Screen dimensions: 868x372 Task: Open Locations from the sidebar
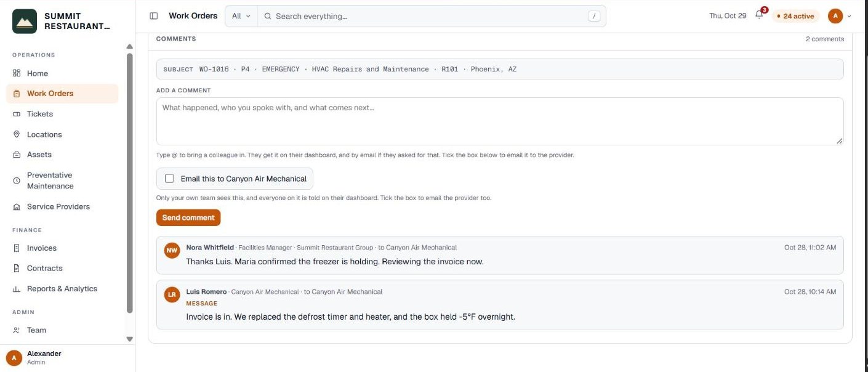(x=62, y=134)
